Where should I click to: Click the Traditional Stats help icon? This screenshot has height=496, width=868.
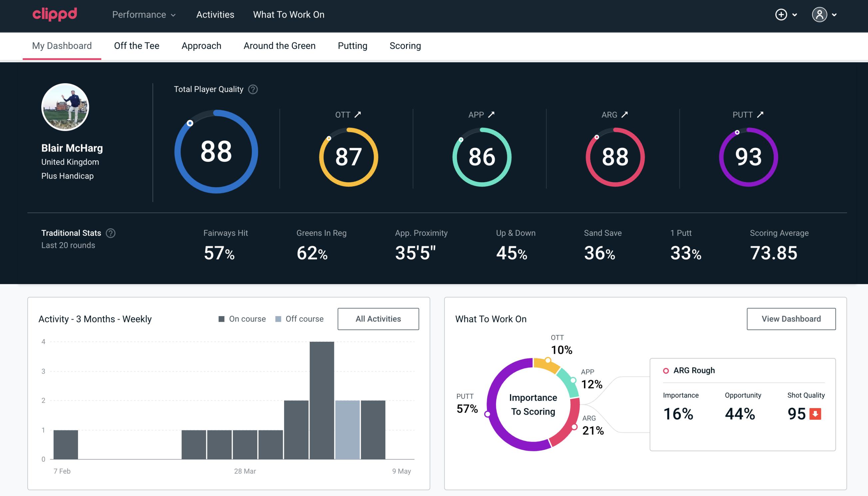pos(110,233)
